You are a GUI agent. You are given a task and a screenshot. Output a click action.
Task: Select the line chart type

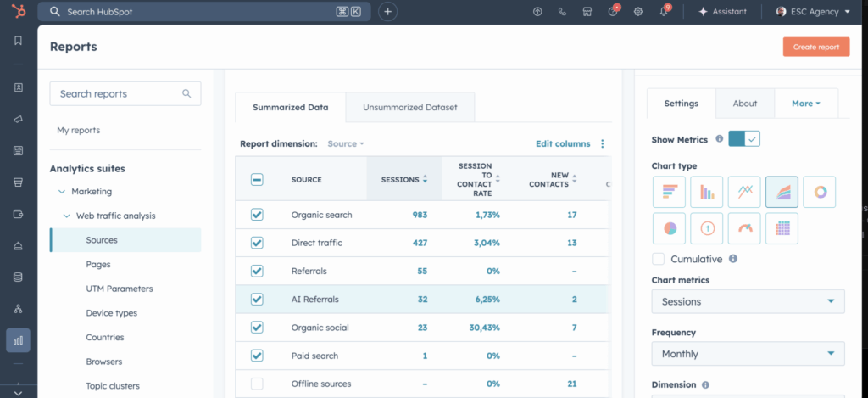744,192
